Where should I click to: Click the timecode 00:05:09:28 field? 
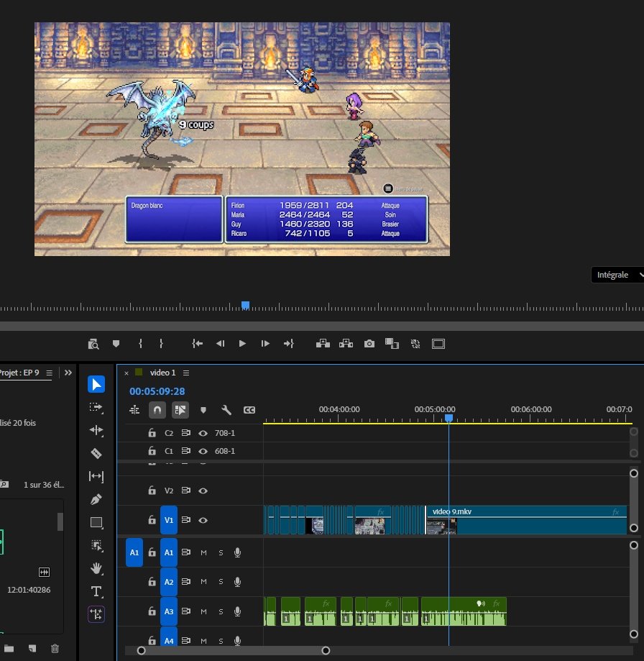click(157, 391)
